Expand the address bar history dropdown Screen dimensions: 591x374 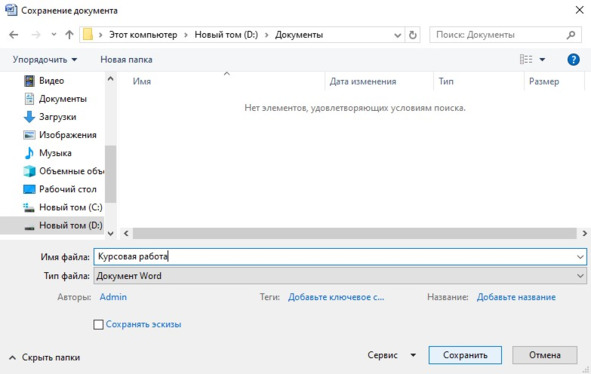(397, 35)
